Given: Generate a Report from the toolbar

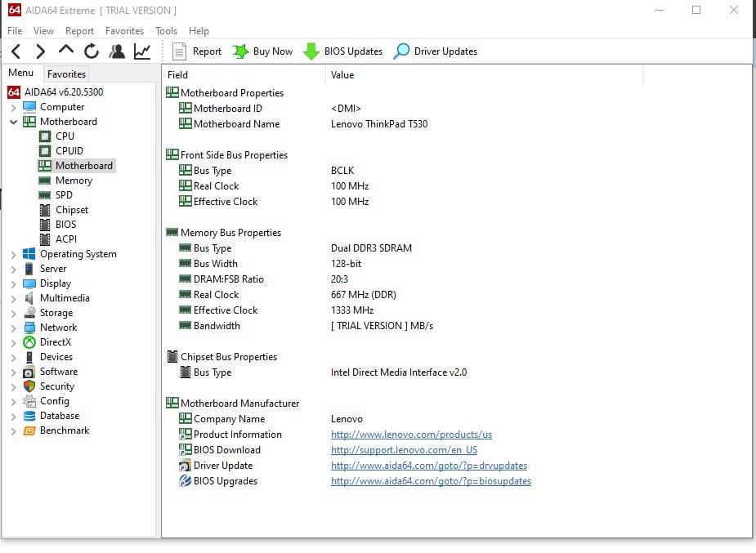Looking at the screenshot, I should pos(197,51).
